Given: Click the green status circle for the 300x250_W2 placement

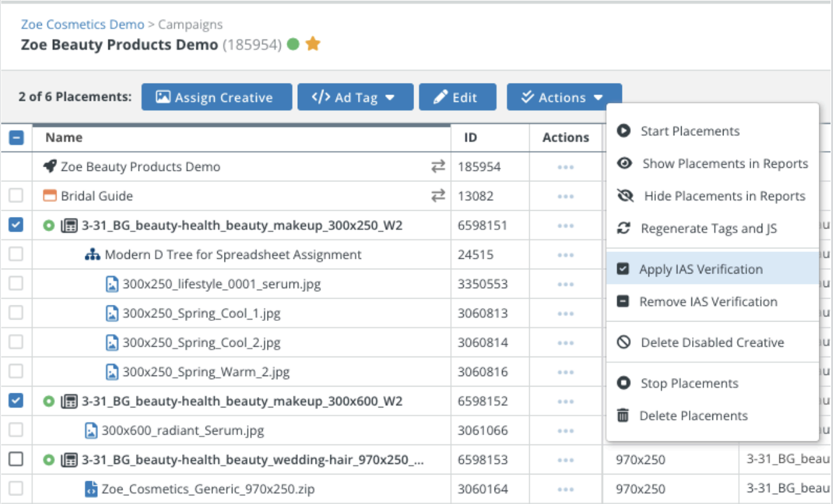Looking at the screenshot, I should point(49,226).
